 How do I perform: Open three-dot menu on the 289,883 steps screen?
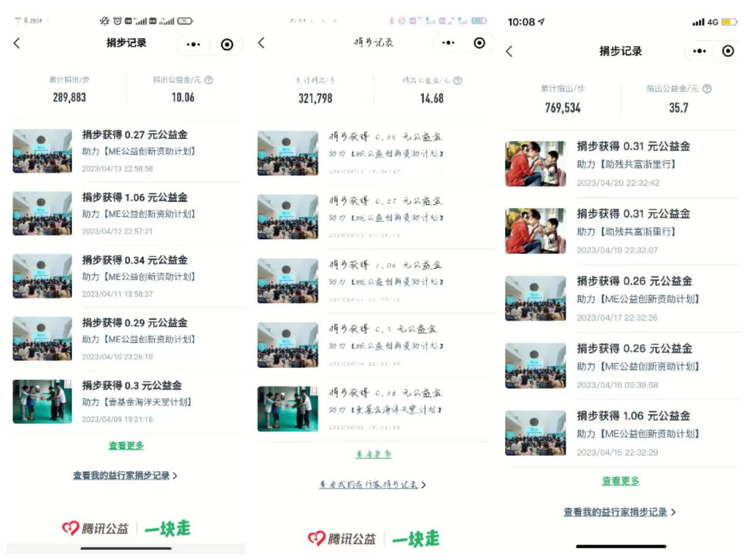[193, 44]
